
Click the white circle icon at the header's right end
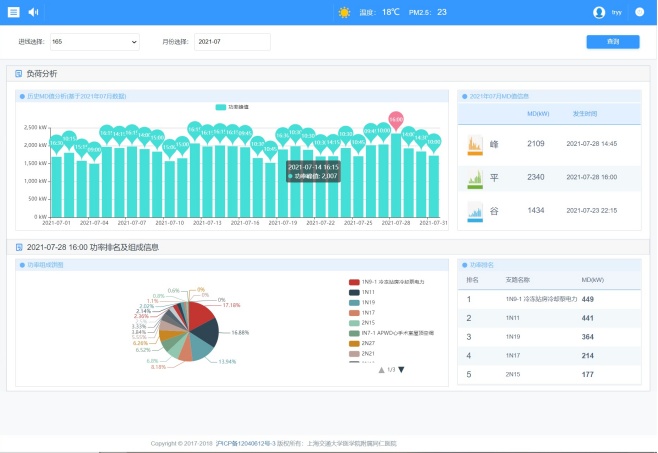[639, 12]
